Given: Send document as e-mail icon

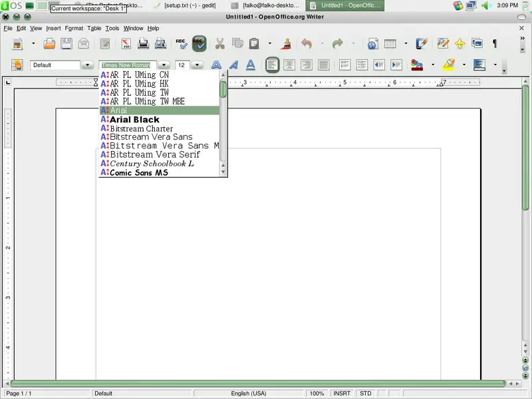Looking at the screenshot, I should [84, 44].
